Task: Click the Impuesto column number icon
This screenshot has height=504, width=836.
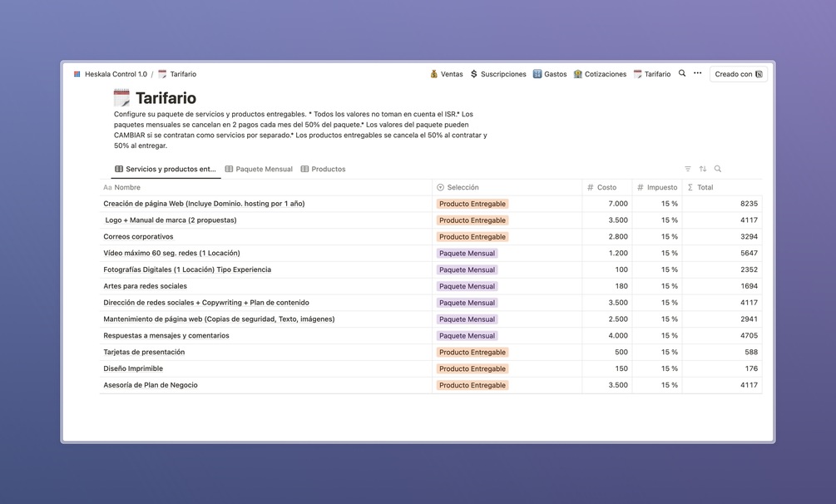Action: tap(641, 187)
